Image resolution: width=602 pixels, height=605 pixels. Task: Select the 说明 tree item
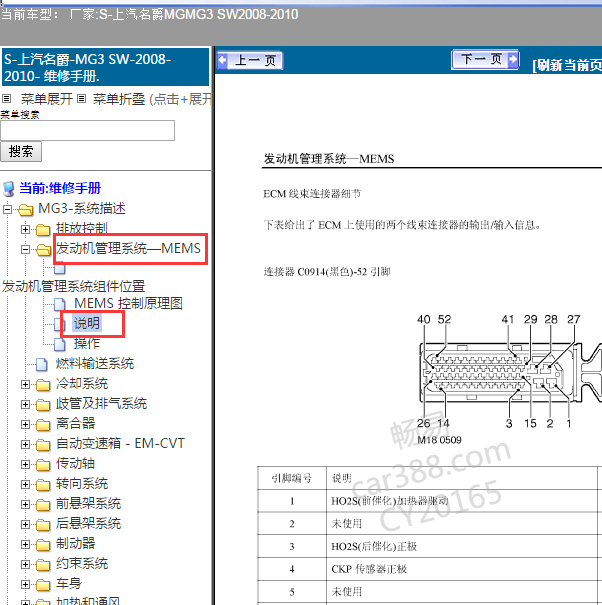pyautogui.click(x=87, y=323)
